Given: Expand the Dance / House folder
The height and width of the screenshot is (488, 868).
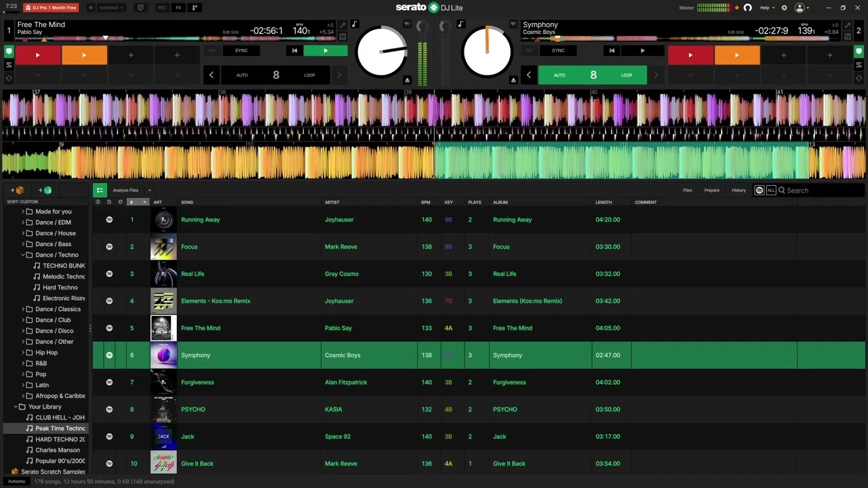Looking at the screenshot, I should point(23,233).
